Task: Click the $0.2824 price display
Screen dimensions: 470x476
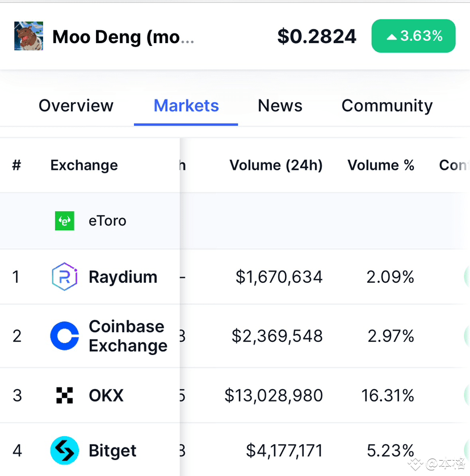Action: coord(317,36)
